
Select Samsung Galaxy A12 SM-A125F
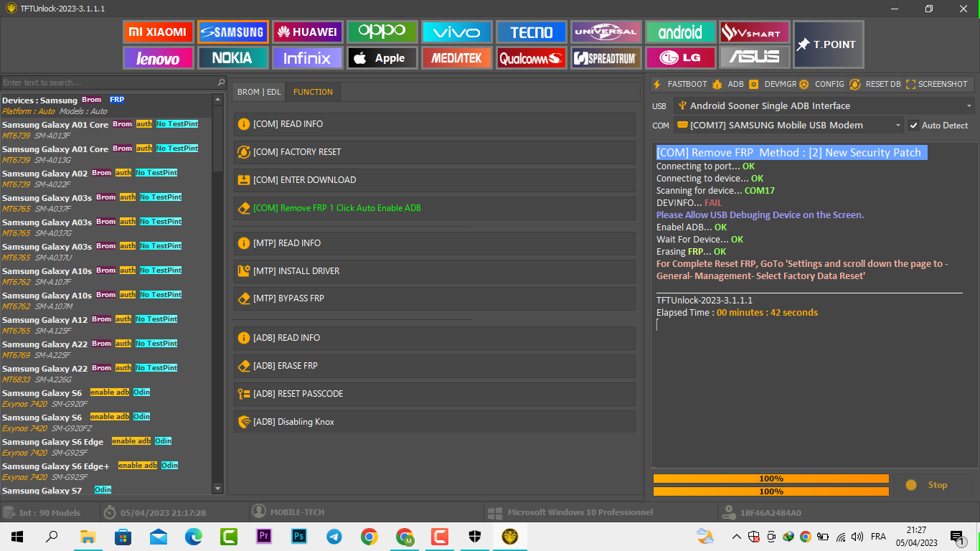point(106,325)
